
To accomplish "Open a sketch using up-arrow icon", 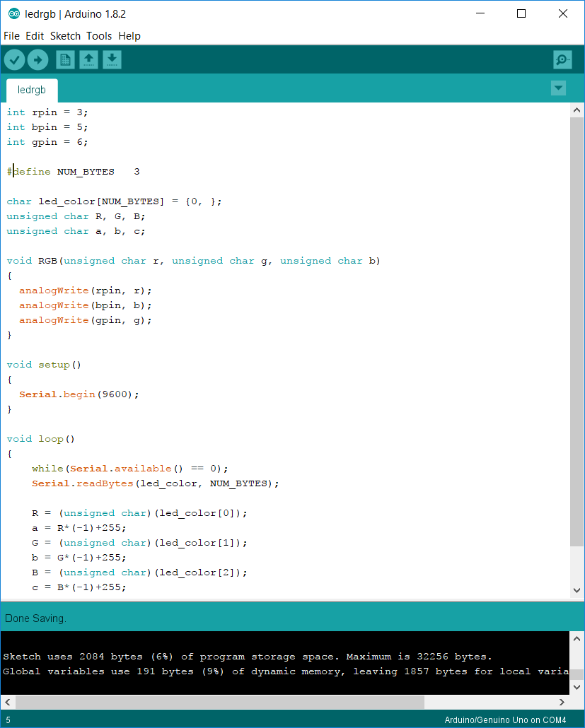I will [88, 60].
